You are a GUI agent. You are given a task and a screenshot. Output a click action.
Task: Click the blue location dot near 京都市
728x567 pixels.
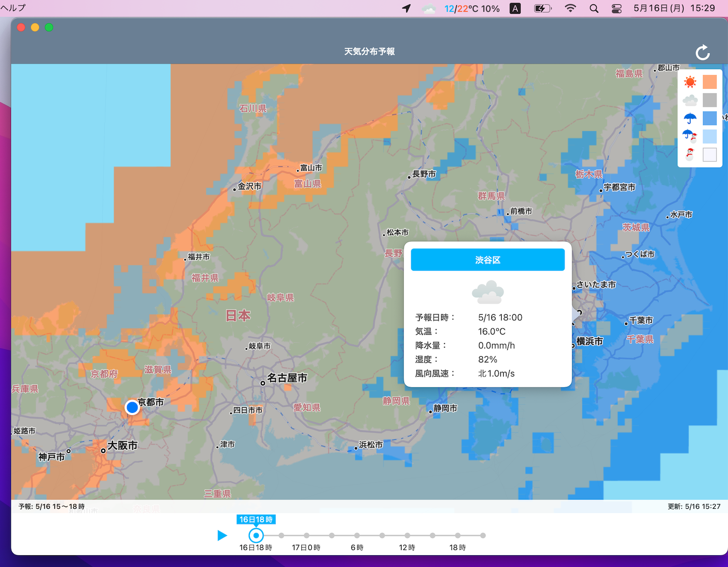coord(132,407)
